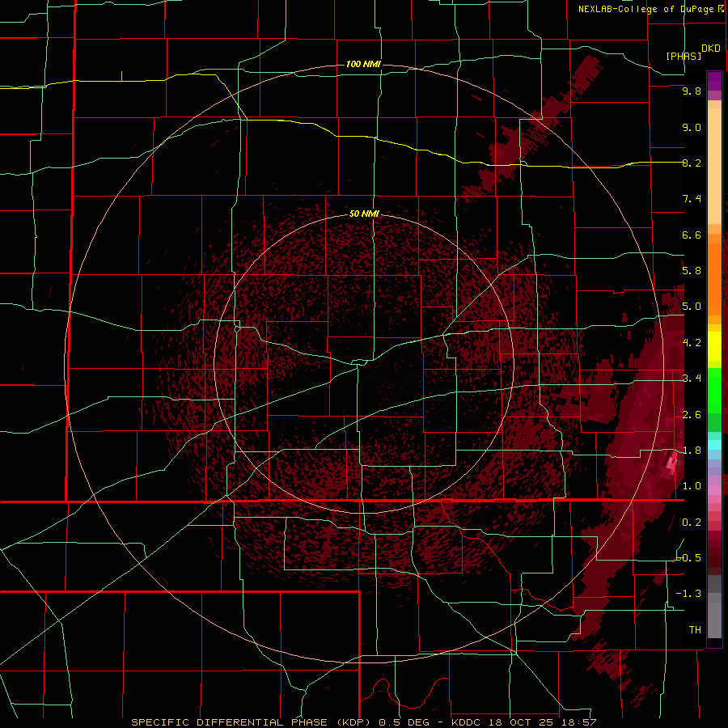Select the -0.5 color scale value
728x728 pixels.
click(x=688, y=558)
